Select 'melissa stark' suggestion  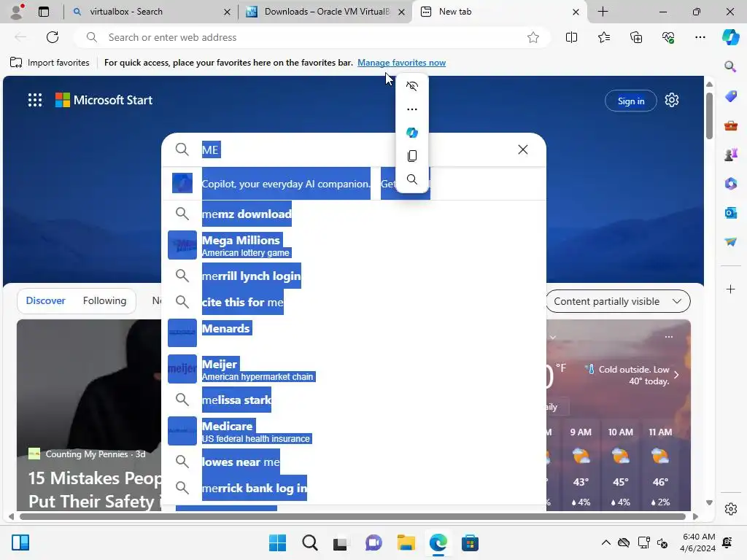(354, 400)
